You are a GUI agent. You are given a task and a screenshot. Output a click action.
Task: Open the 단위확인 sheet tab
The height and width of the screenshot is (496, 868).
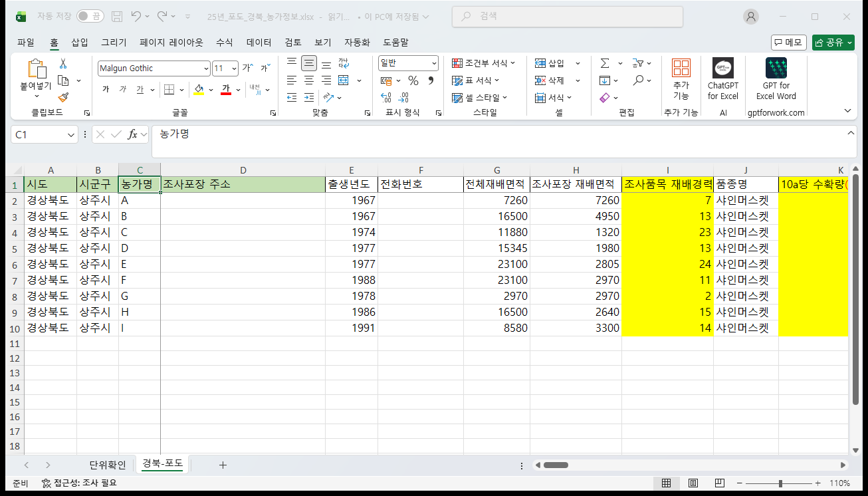click(x=107, y=465)
